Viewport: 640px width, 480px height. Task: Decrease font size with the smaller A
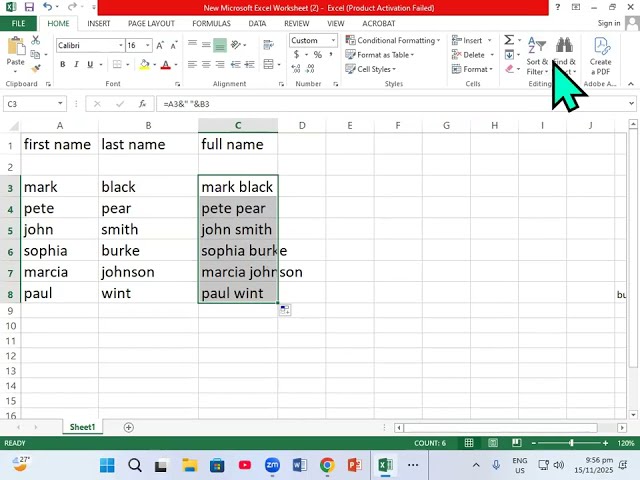174,45
